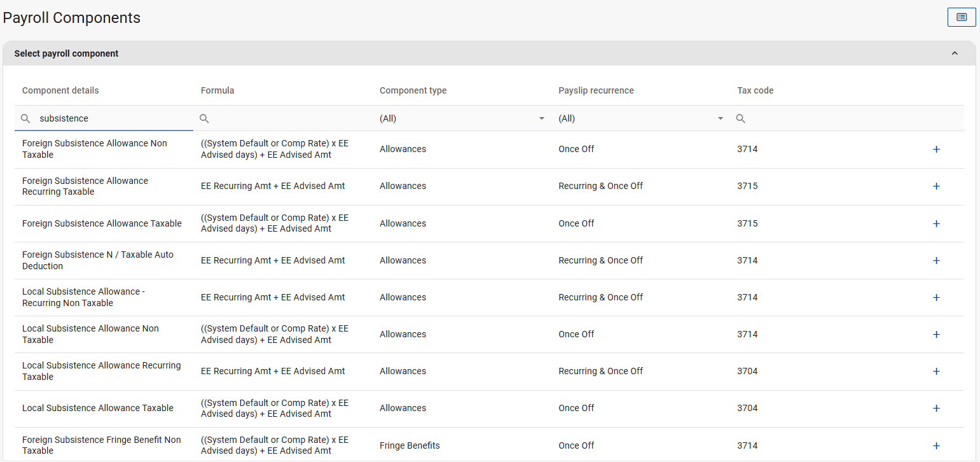Add Local Subsistence Allowance - Recurring Non Taxable

[x=935, y=297]
